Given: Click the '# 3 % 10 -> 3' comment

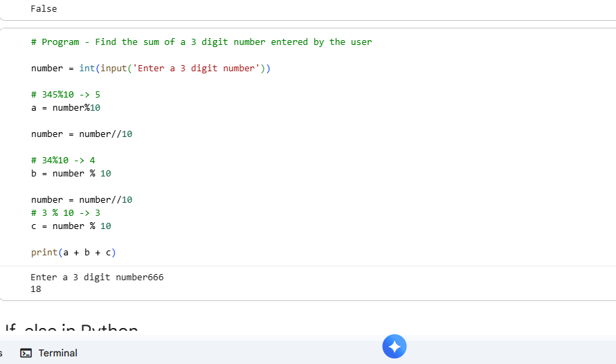Looking at the screenshot, I should point(66,213).
